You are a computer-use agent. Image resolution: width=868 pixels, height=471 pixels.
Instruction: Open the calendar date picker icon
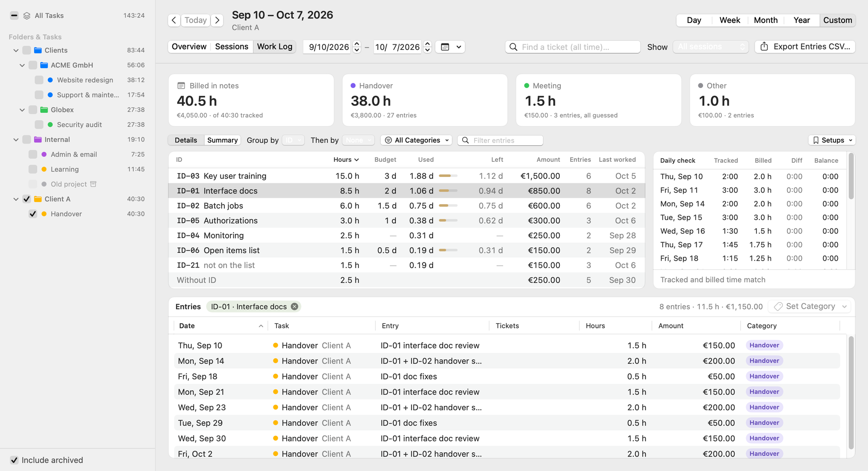coord(445,47)
